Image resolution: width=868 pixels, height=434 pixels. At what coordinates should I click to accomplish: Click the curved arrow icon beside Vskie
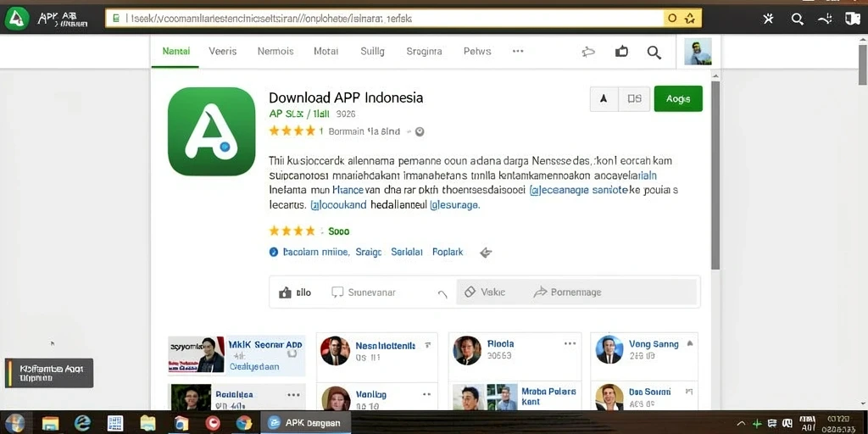[442, 294]
